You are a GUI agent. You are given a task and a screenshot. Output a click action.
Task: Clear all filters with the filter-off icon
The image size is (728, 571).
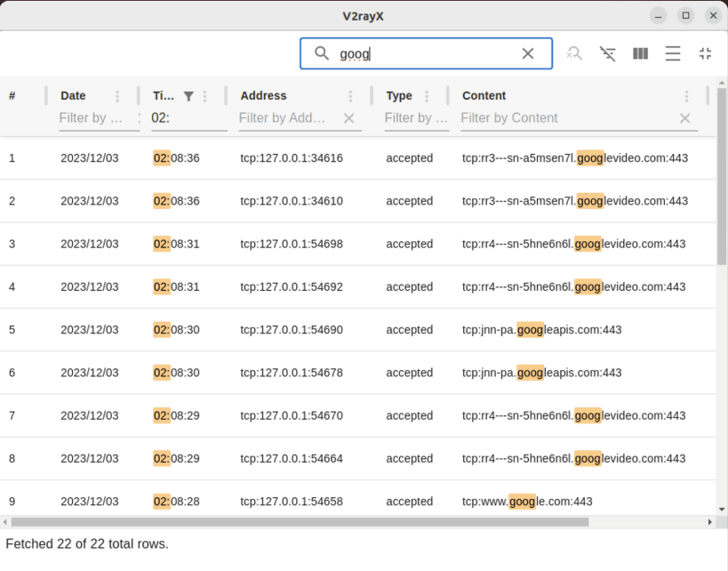(x=607, y=54)
